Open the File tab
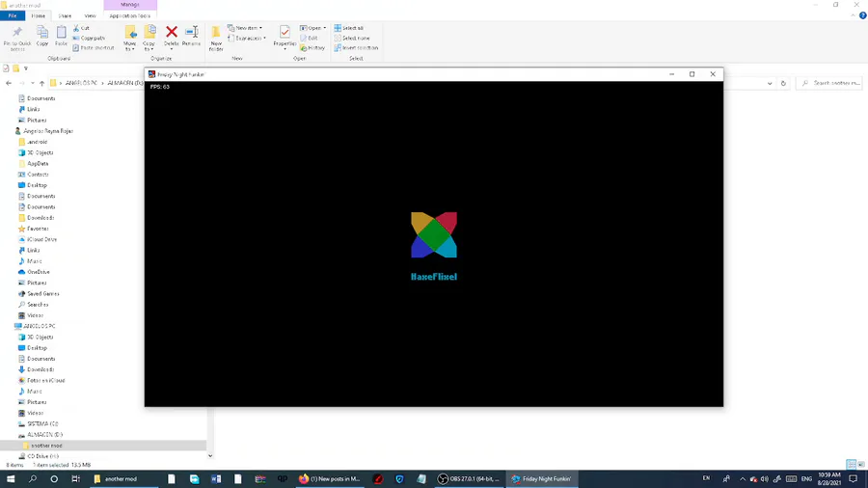The width and height of the screenshot is (868, 488). coord(13,15)
